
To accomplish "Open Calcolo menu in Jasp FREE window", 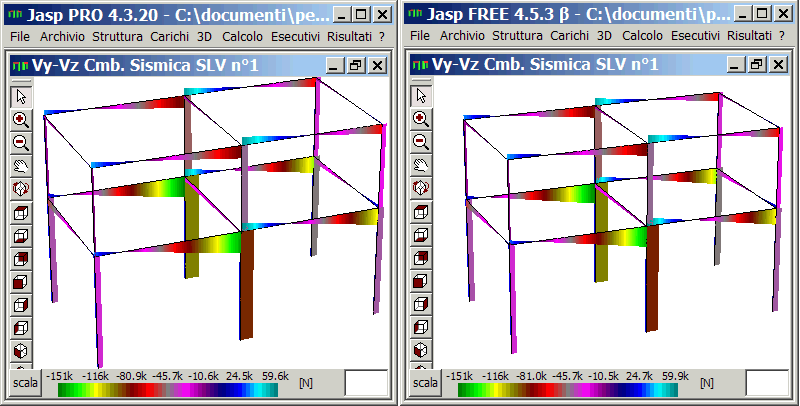I will coord(642,36).
